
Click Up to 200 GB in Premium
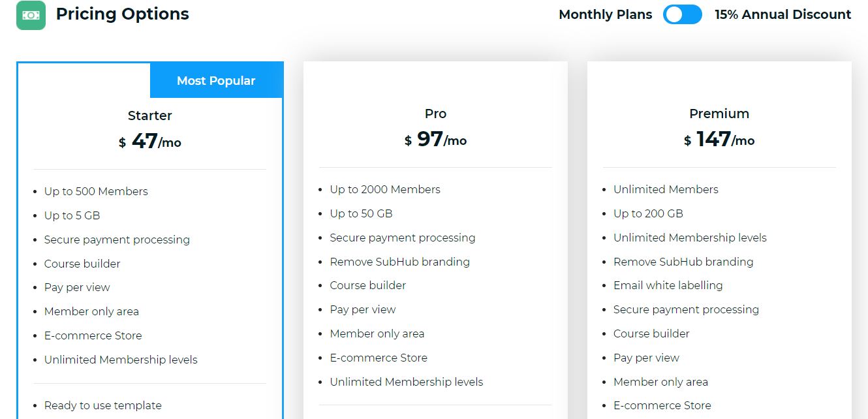(648, 213)
